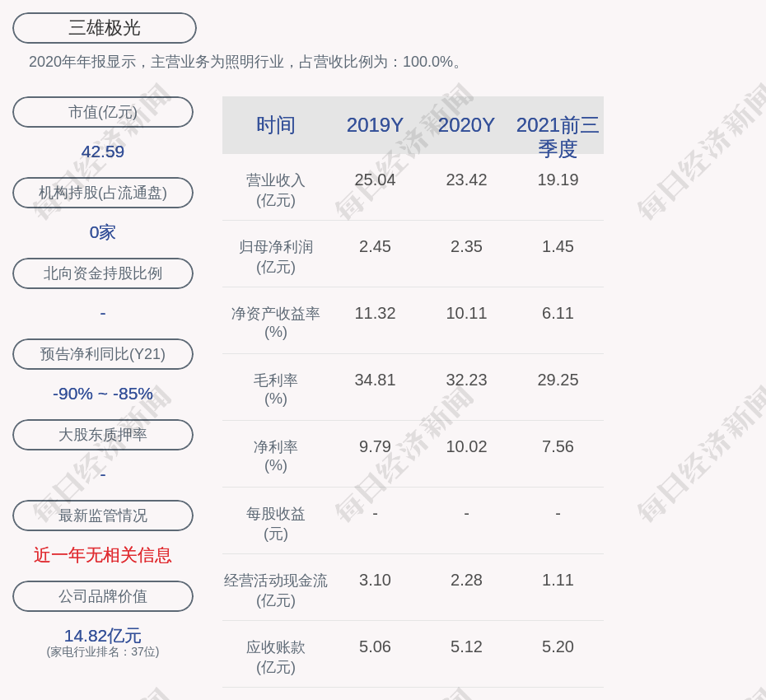The width and height of the screenshot is (766, 700).
Task: Click the net profit value 2.45
Action: tap(376, 247)
